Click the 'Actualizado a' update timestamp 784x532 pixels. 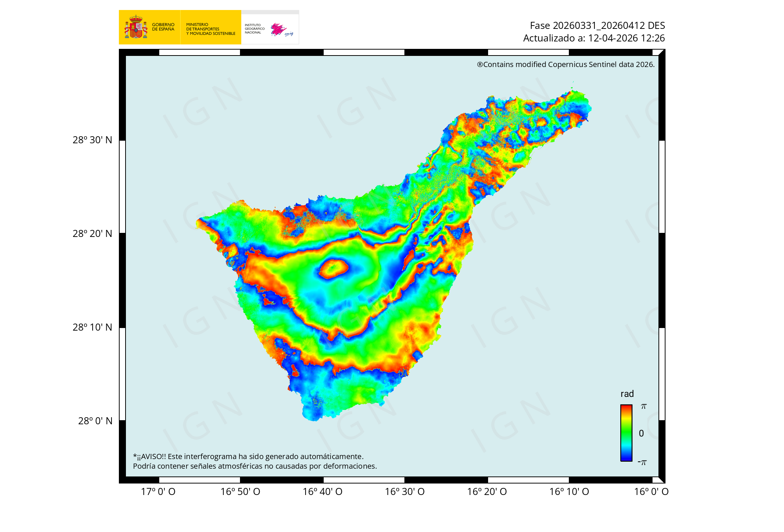coord(594,38)
